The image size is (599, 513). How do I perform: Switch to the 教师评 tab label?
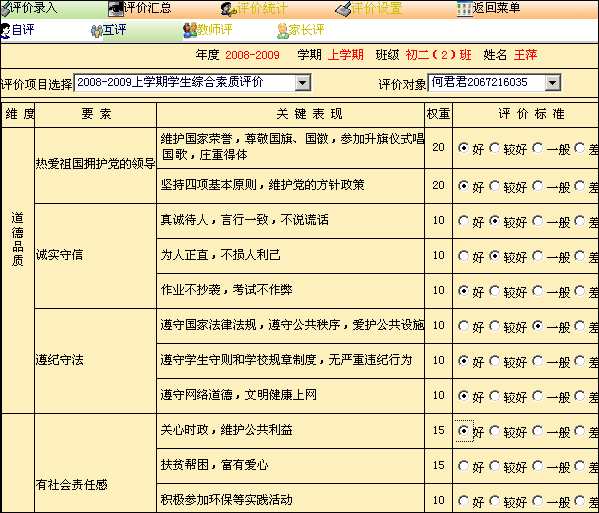[215, 30]
